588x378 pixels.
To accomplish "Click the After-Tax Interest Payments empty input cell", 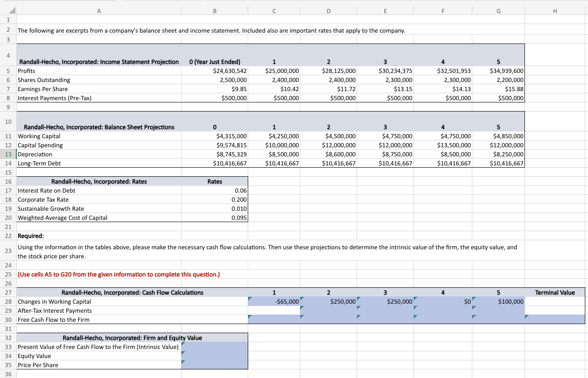I will [x=274, y=310].
